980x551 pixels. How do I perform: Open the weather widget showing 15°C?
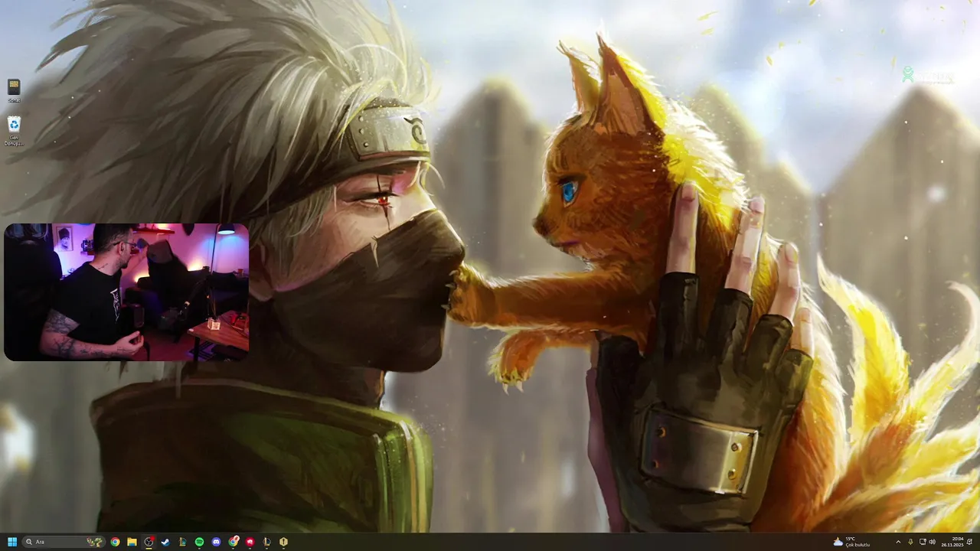(x=851, y=542)
